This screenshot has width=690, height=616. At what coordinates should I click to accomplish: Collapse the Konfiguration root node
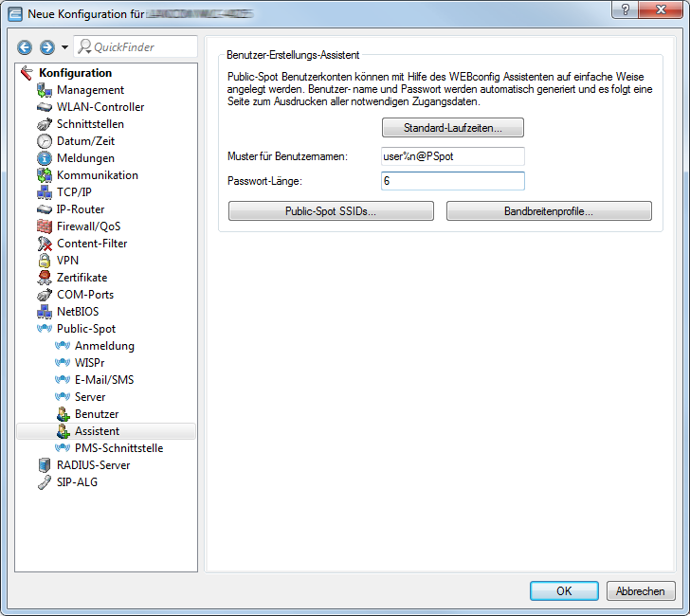pyautogui.click(x=27, y=73)
